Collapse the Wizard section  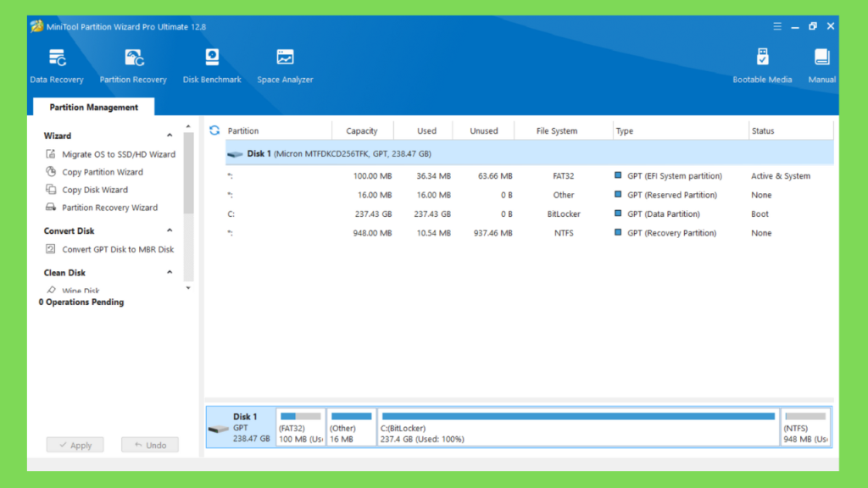(x=170, y=136)
